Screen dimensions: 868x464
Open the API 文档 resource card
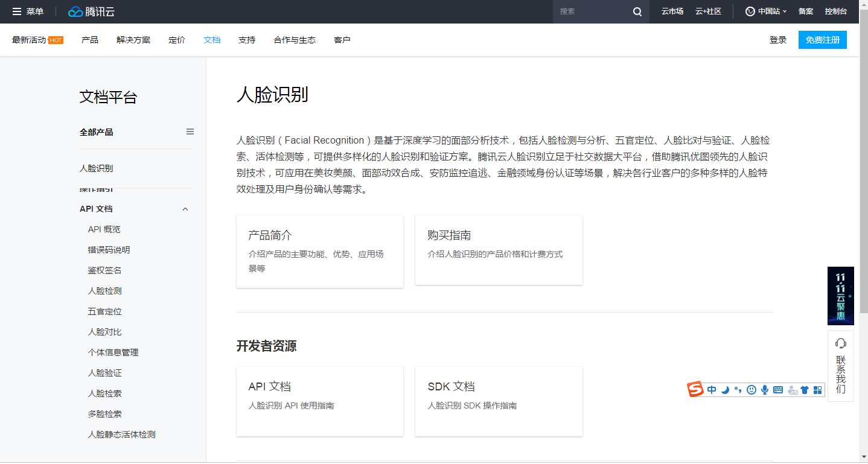[x=320, y=401]
